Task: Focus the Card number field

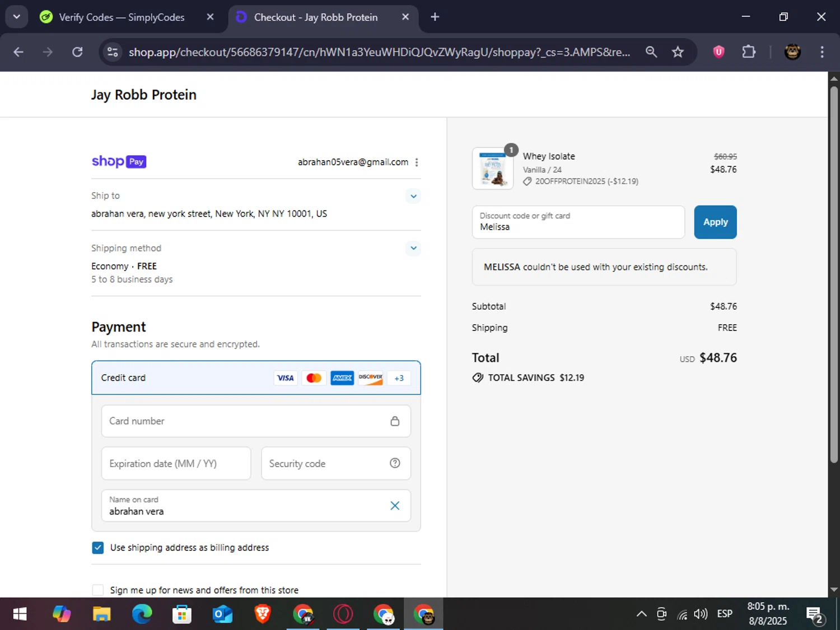Action: click(256, 421)
